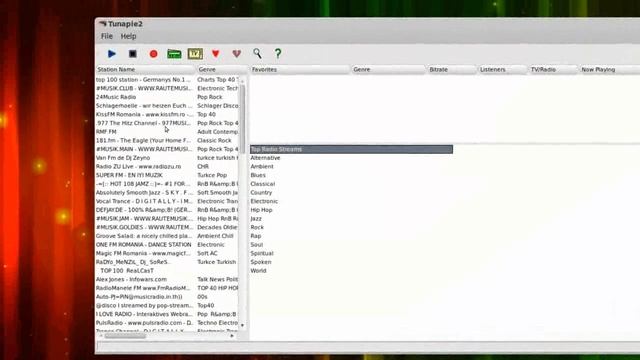Click the station list down scroll arrow
Screen dimensions: 640x360
242,325
